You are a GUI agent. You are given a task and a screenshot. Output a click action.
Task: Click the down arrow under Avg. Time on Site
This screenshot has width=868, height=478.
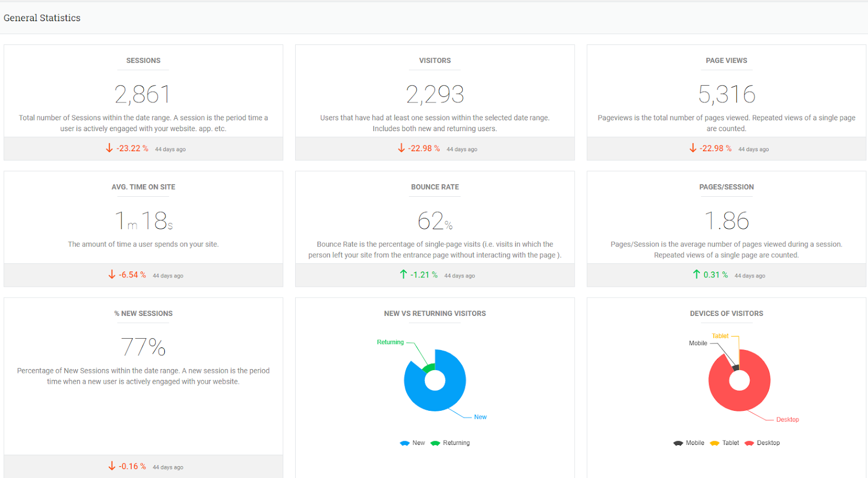point(112,274)
